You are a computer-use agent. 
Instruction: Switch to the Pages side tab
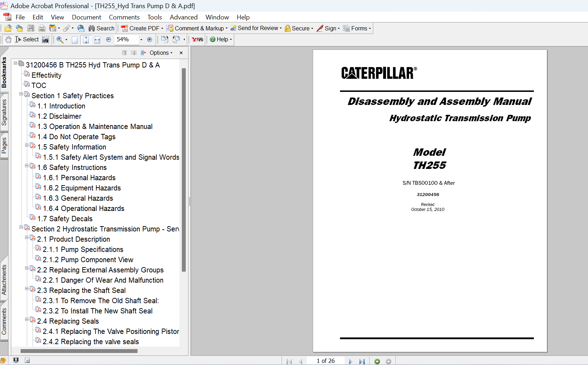click(4, 145)
